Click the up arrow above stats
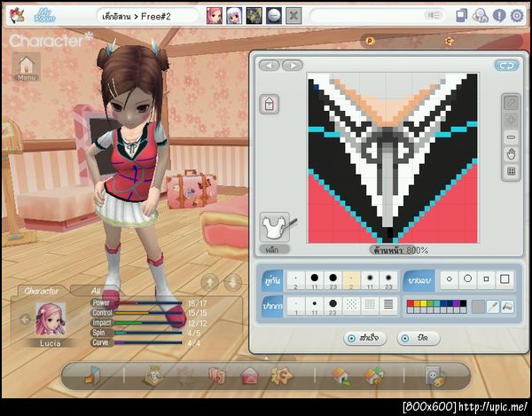532x416 pixels. click(209, 282)
